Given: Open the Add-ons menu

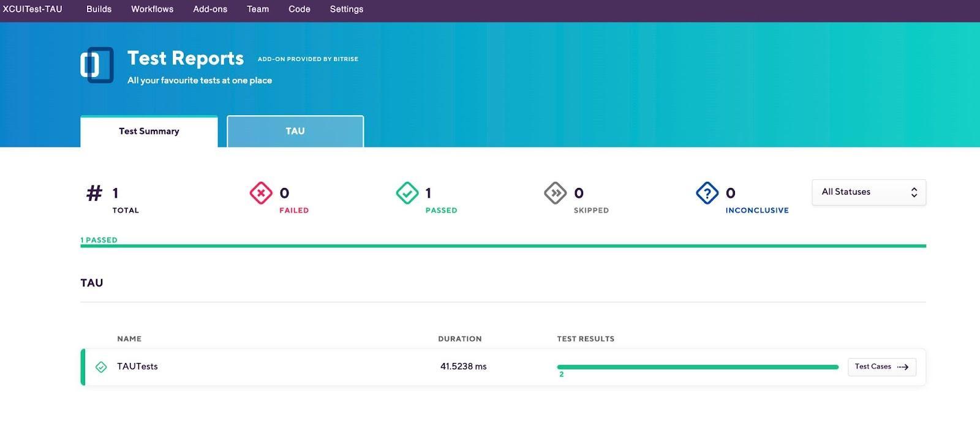Looking at the screenshot, I should click(x=210, y=9).
